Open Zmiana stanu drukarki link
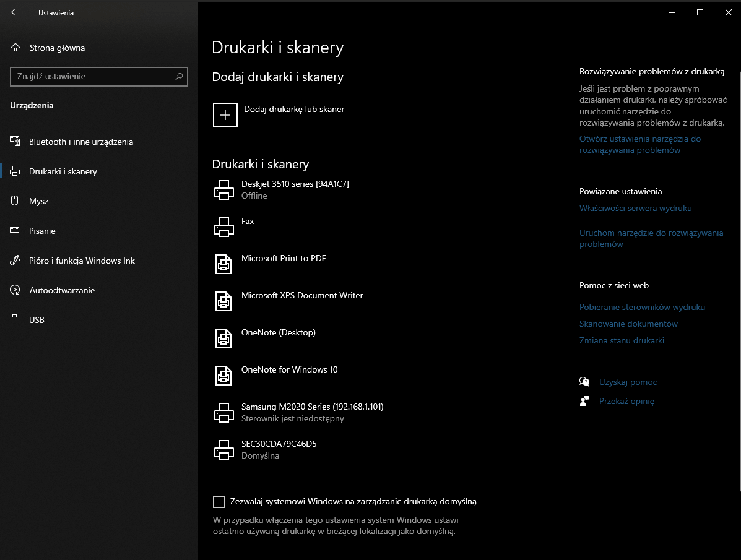Viewport: 741px width, 560px height. coord(622,341)
